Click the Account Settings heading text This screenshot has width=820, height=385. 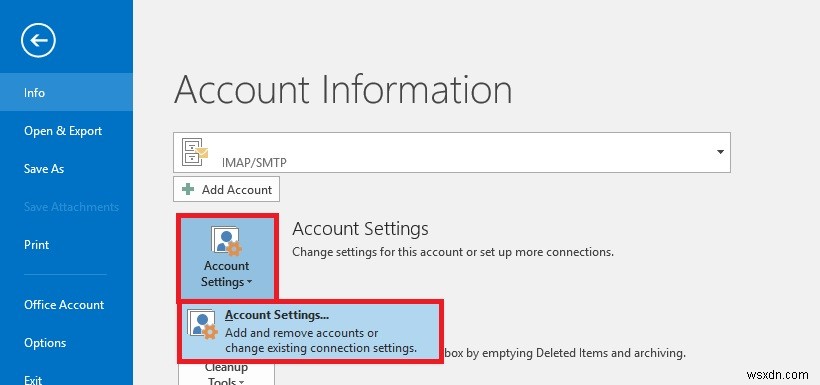click(x=360, y=229)
